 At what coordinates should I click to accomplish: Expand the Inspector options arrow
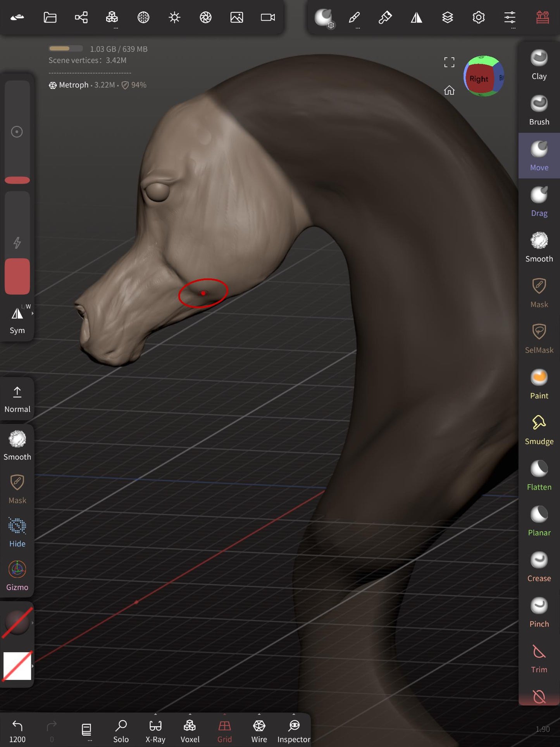pos(294,714)
